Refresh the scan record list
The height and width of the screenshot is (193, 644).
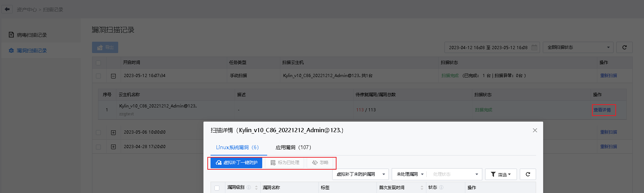point(625,47)
